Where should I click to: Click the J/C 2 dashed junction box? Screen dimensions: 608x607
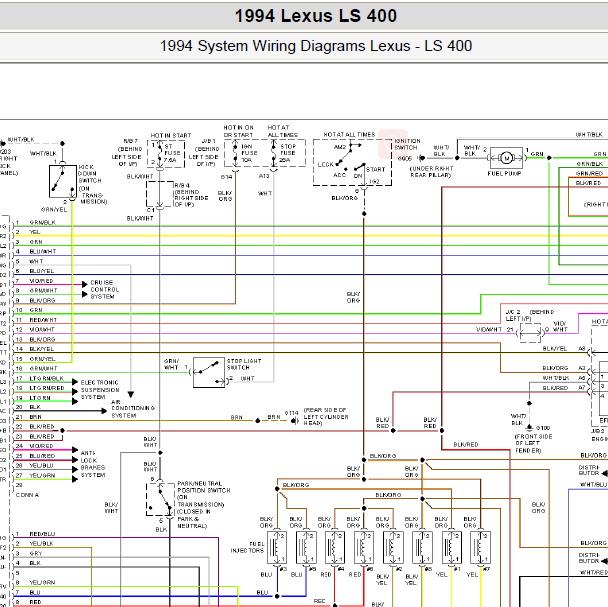[x=530, y=332]
